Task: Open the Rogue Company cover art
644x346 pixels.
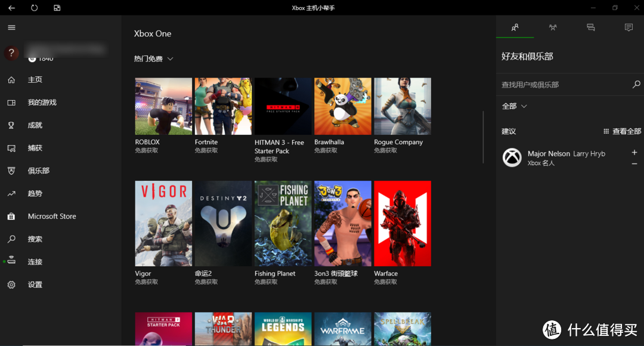Action: (402, 106)
